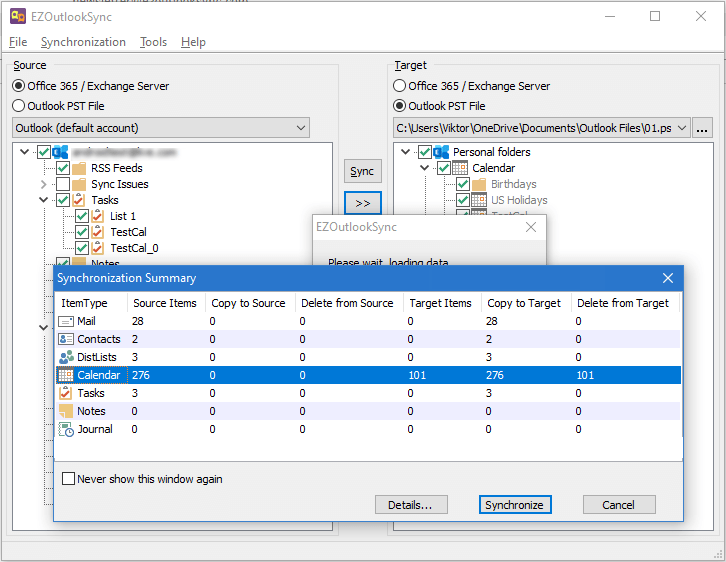Click the TestCal task icon in Source tree
The width and height of the screenshot is (726, 562).
click(x=98, y=232)
